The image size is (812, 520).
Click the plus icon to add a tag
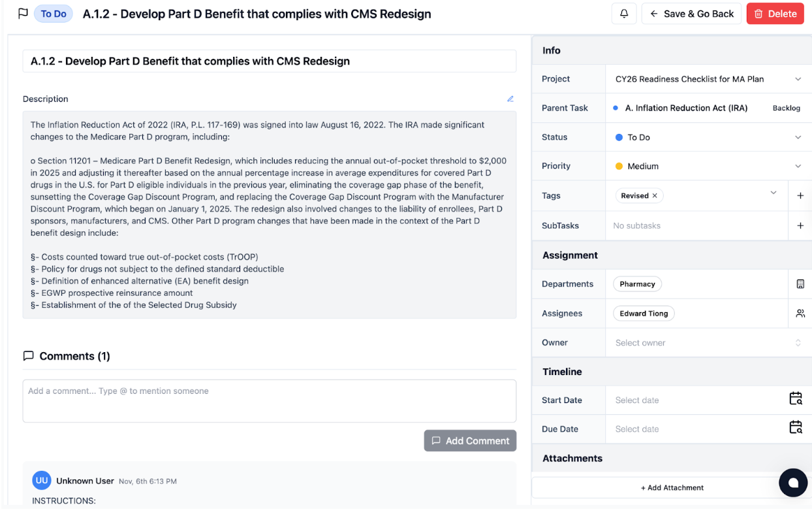[800, 195]
